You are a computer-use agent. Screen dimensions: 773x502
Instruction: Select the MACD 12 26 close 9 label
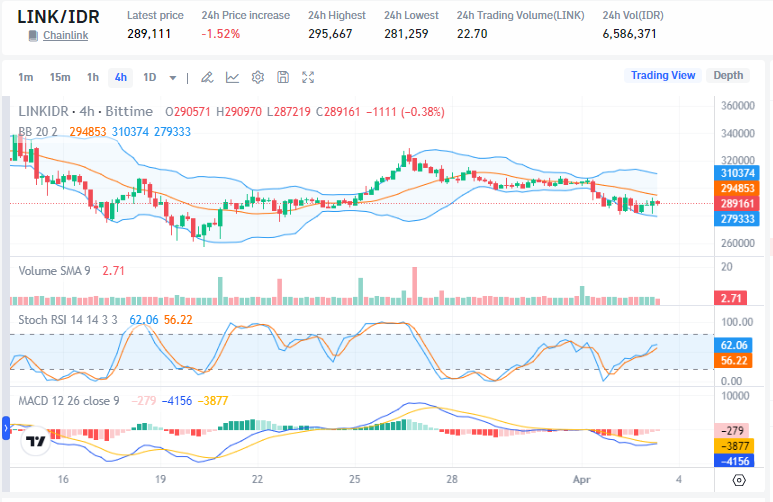(69, 401)
